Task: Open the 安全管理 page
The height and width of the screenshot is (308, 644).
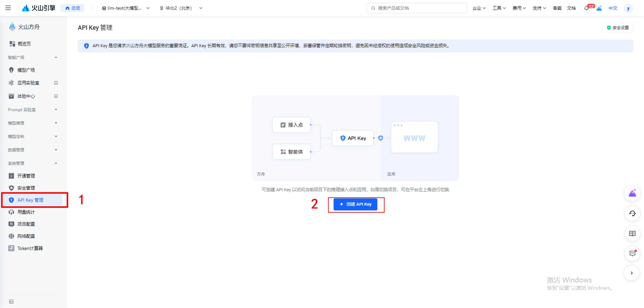Action: pyautogui.click(x=26, y=188)
